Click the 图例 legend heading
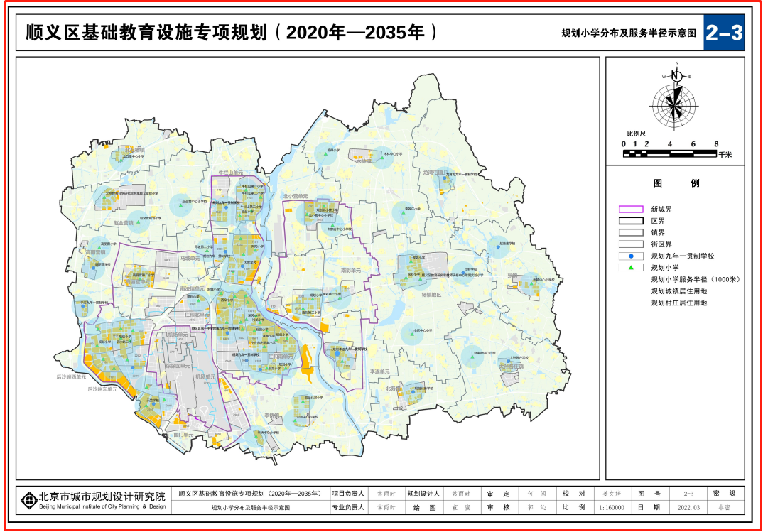The width and height of the screenshot is (763, 532). [676, 183]
